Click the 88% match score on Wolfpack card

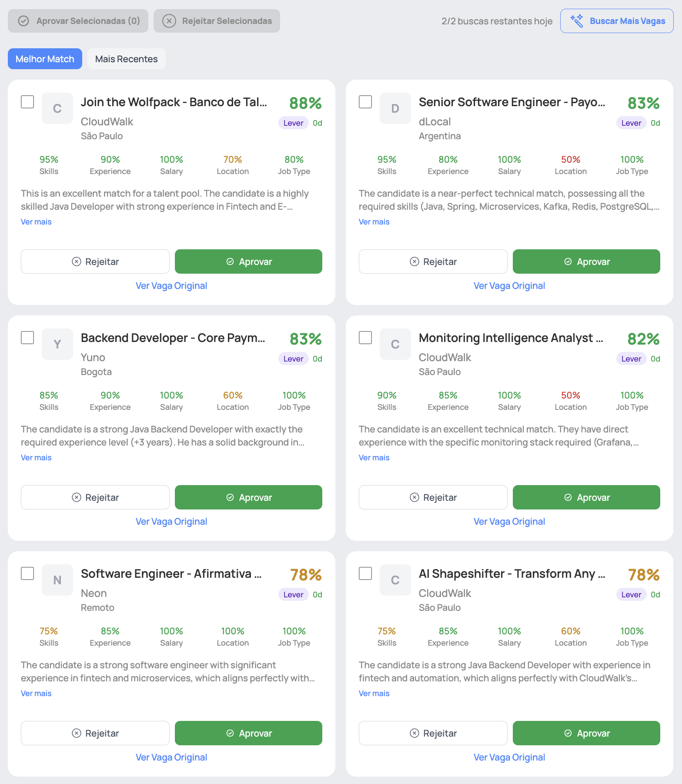[305, 103]
